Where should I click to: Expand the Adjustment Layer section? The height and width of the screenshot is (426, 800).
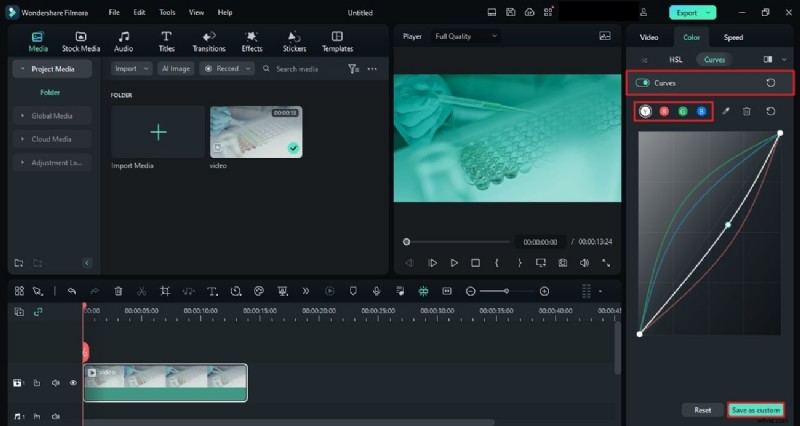[52, 163]
